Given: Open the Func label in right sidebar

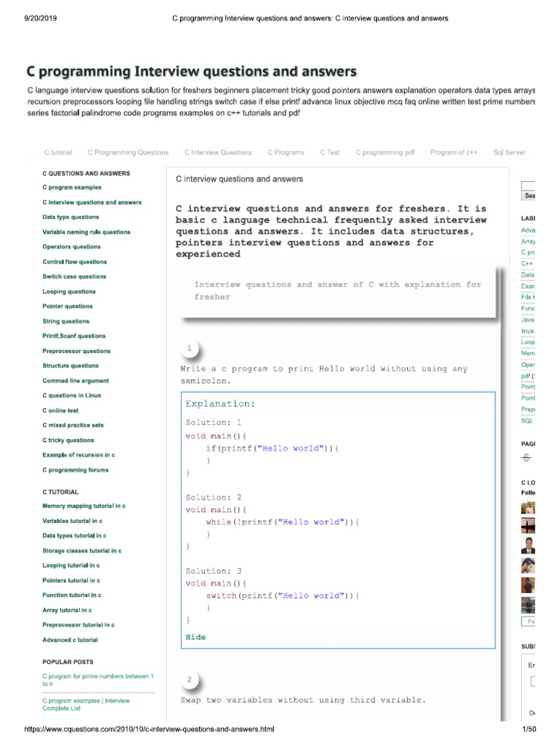Looking at the screenshot, I should click(x=528, y=309).
